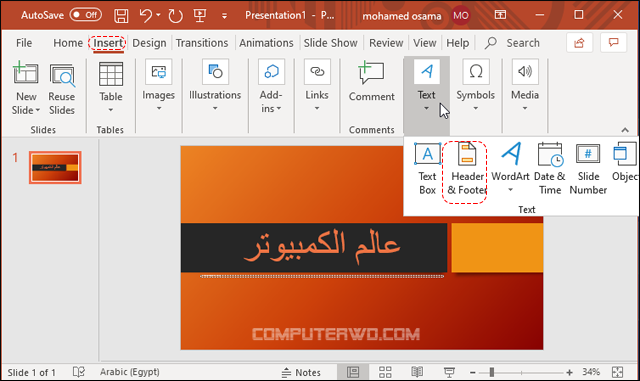640x381 pixels.
Task: Start slideshow from beginning in the quick access toolbar
Action: click(x=200, y=16)
